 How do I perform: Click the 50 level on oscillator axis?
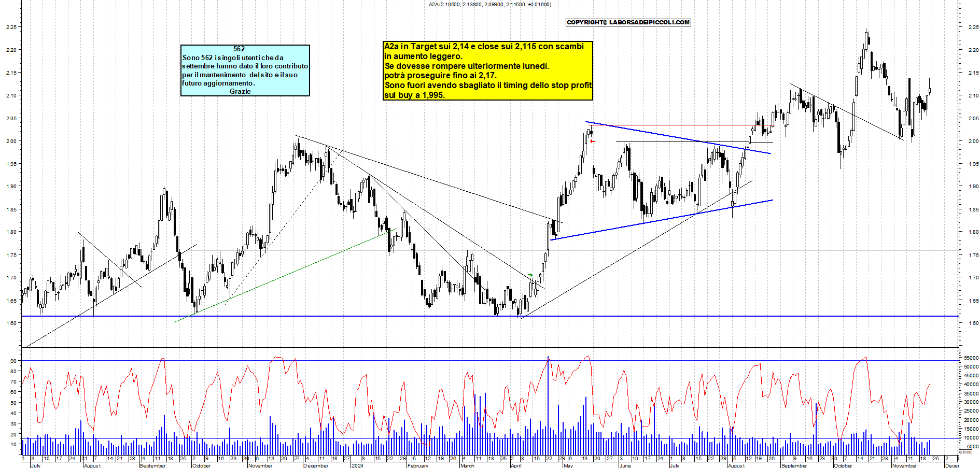pyautogui.click(x=13, y=403)
